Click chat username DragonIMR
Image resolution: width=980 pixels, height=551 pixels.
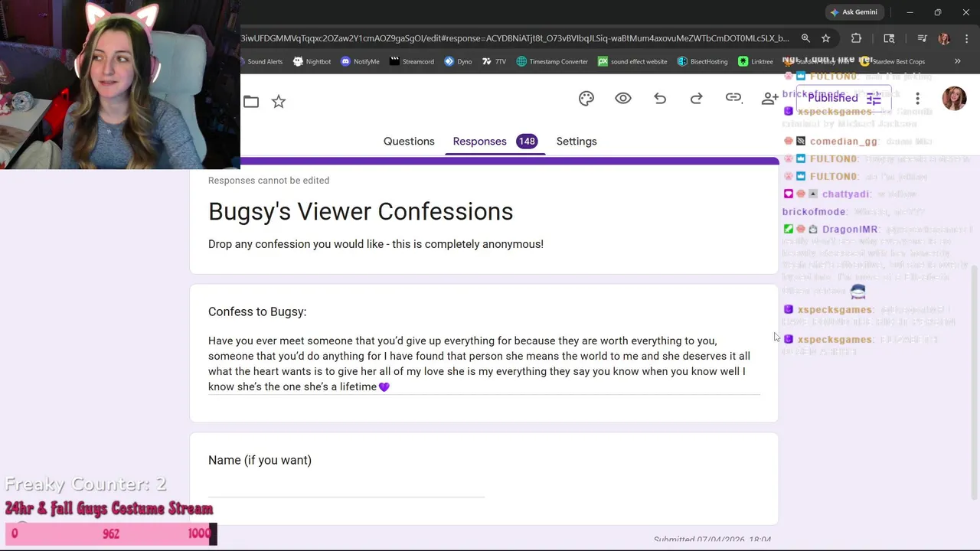coord(850,230)
